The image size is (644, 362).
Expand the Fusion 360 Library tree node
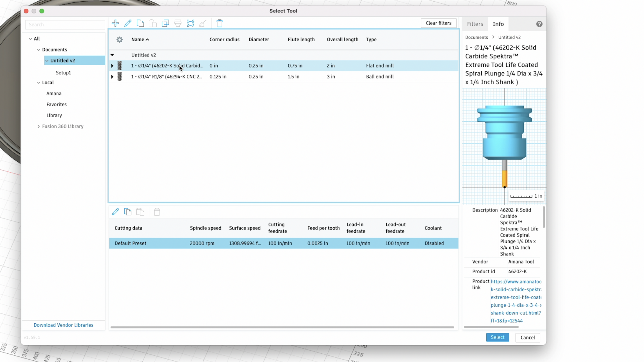pyautogui.click(x=38, y=126)
